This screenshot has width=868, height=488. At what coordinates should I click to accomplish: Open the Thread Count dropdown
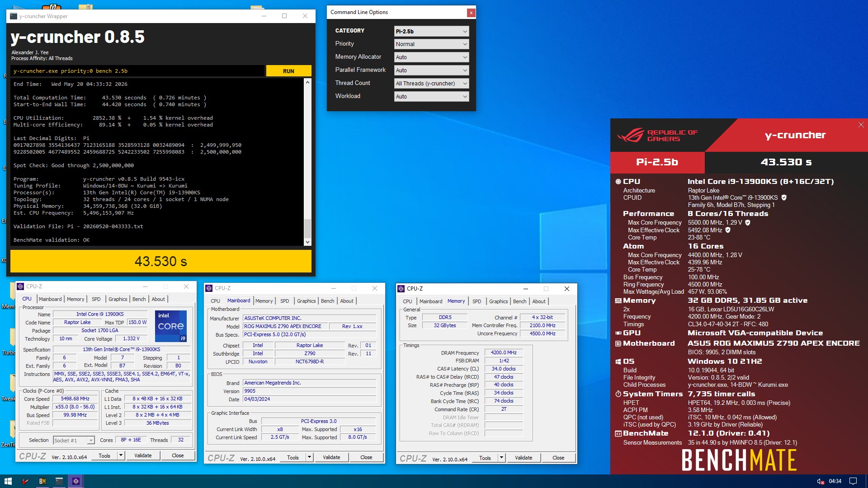click(x=431, y=84)
